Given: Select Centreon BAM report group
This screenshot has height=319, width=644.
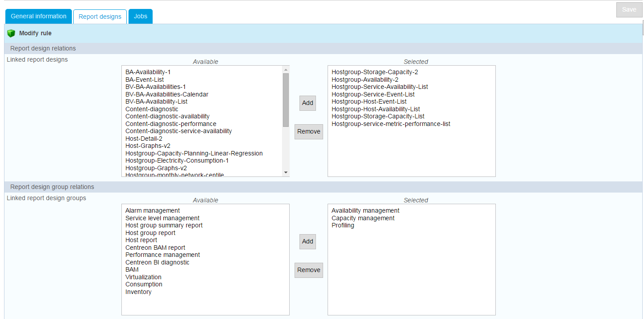Looking at the screenshot, I should (155, 248).
